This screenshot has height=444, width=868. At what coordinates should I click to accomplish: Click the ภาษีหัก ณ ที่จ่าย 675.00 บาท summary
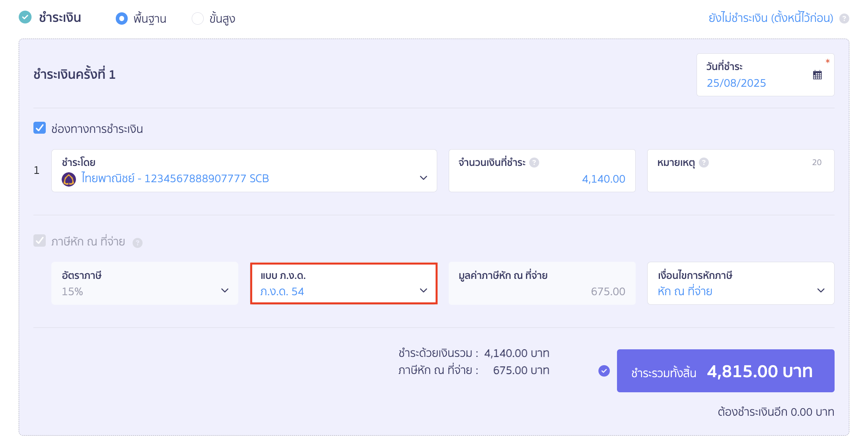(474, 370)
